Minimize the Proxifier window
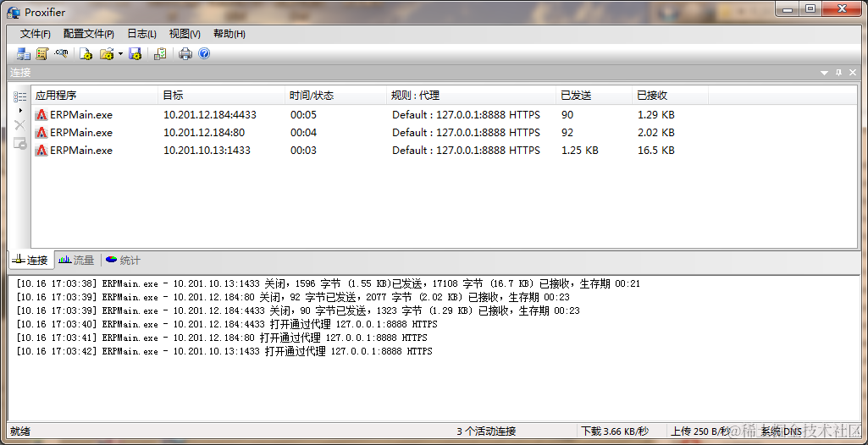Viewport: 868px width, 445px height. [x=788, y=9]
